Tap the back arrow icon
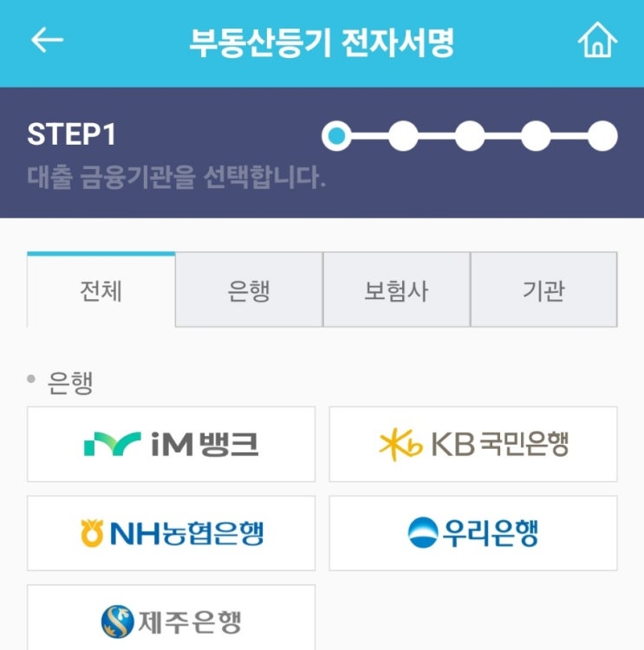This screenshot has height=650, width=644. [48, 40]
